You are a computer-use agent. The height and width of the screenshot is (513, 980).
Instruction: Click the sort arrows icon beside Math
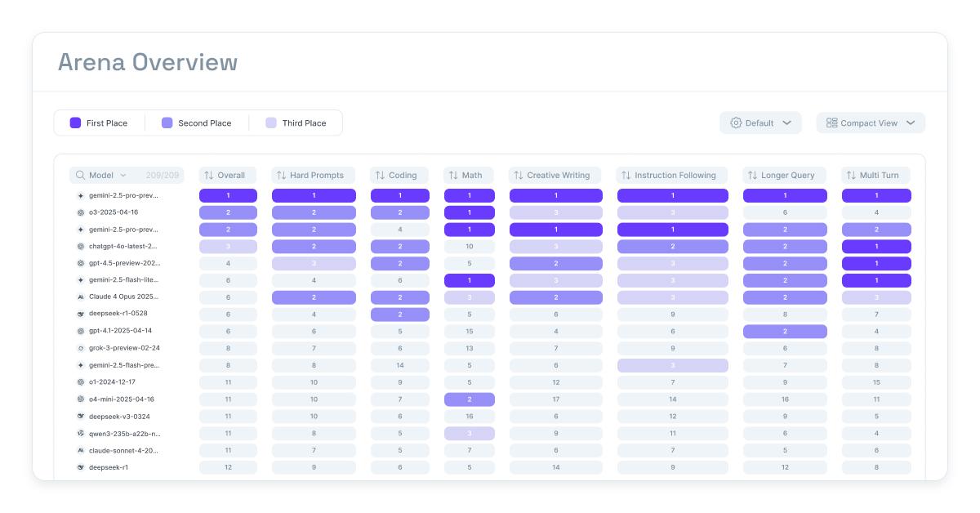(x=453, y=175)
